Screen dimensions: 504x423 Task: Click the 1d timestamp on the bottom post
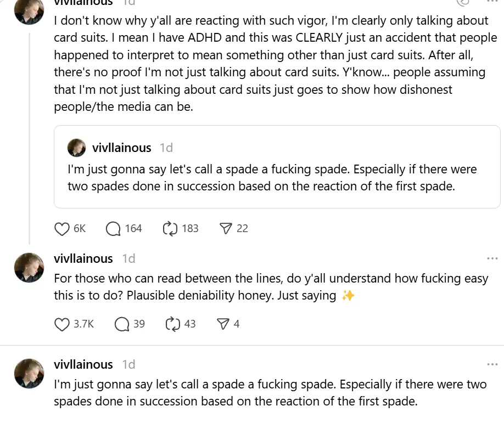pyautogui.click(x=130, y=364)
